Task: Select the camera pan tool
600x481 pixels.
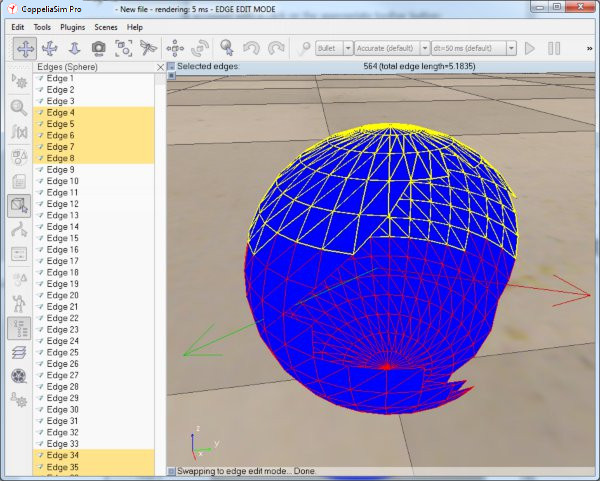Action: pyautogui.click(x=25, y=49)
